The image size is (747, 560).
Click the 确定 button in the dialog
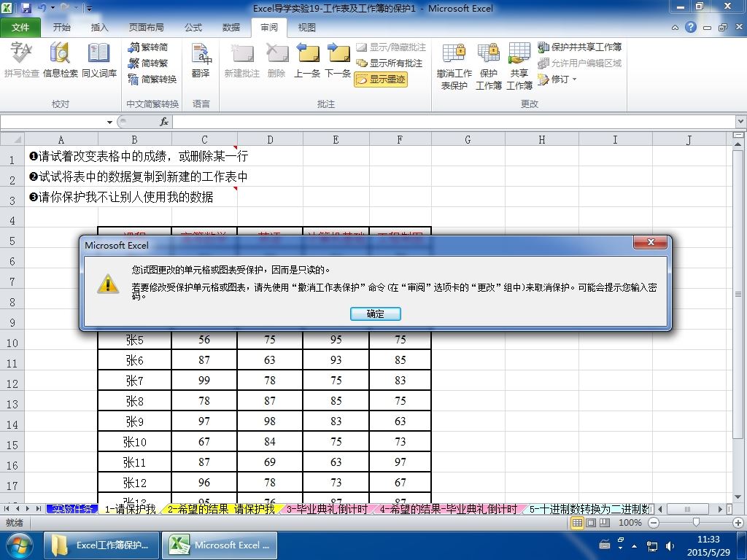[376, 314]
